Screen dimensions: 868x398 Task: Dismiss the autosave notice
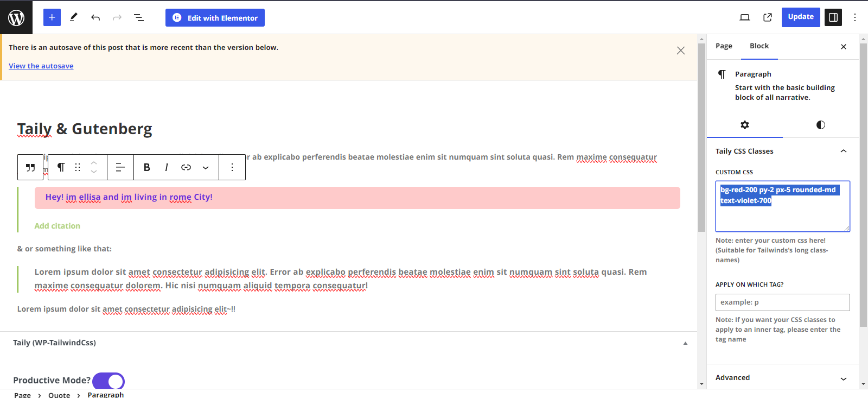pos(681,50)
